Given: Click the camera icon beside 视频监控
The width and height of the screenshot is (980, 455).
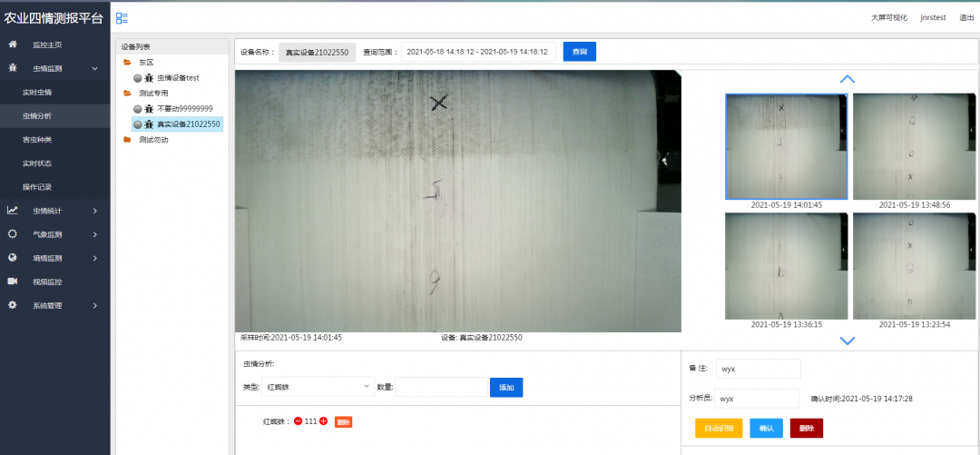Looking at the screenshot, I should pyautogui.click(x=13, y=282).
